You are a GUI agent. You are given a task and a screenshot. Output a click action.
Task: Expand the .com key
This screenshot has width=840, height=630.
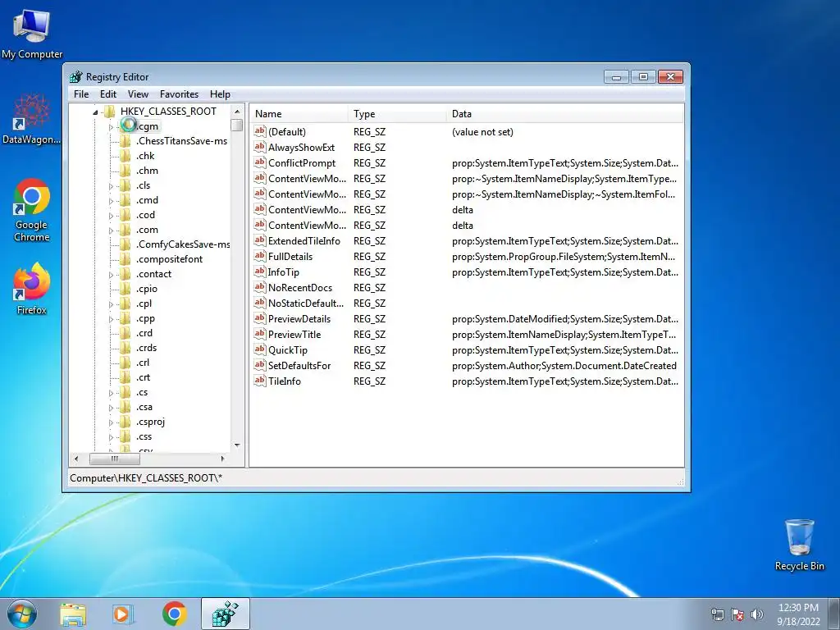tap(111, 231)
